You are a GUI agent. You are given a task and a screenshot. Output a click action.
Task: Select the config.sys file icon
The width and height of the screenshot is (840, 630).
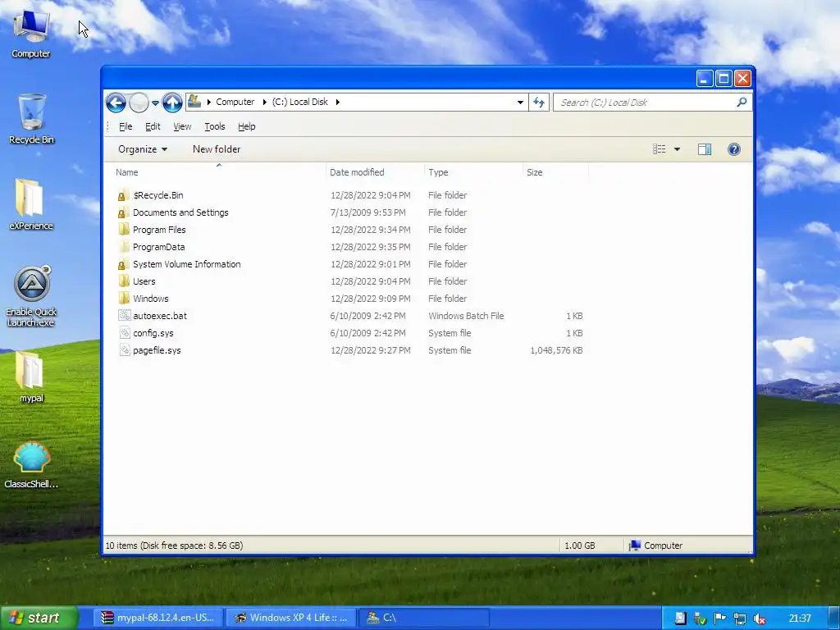pos(125,333)
